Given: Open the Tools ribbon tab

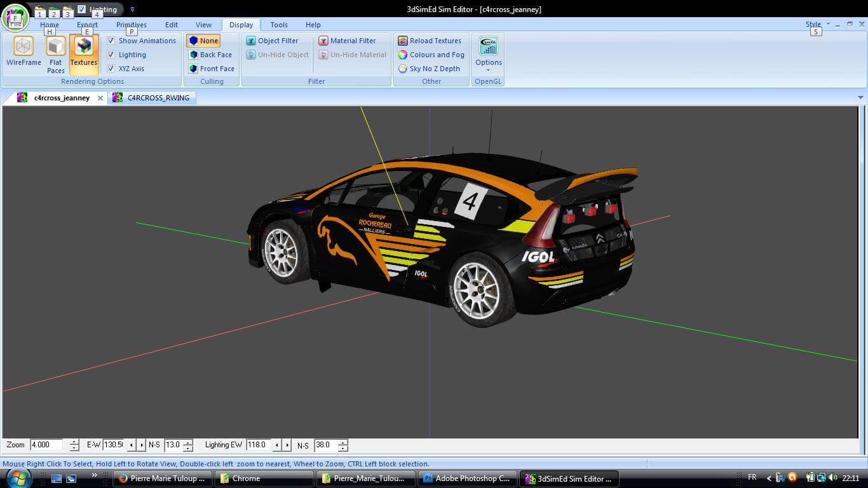Looking at the screenshot, I should (x=279, y=25).
